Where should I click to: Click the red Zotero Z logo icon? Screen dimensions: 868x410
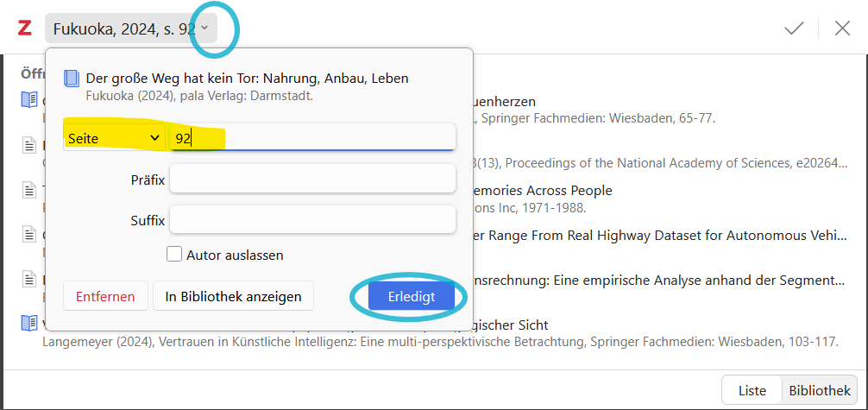[x=24, y=28]
